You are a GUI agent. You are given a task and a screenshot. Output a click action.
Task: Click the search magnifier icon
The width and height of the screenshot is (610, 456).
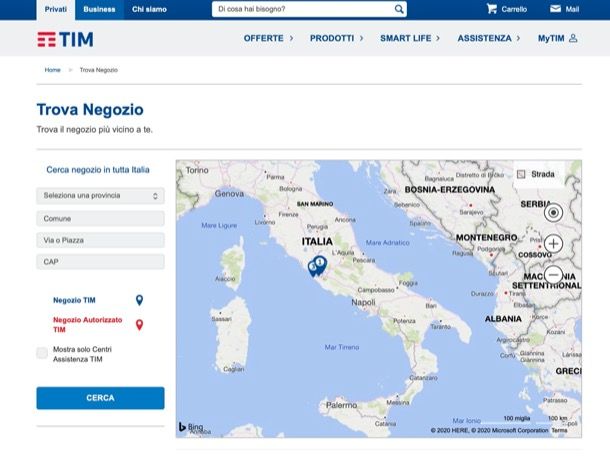(x=399, y=9)
